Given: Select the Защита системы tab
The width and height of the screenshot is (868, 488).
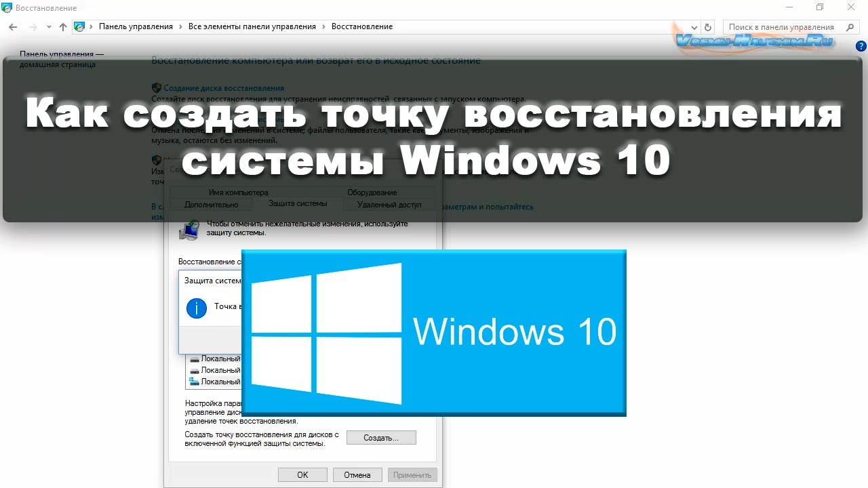Looking at the screenshot, I should point(298,203).
